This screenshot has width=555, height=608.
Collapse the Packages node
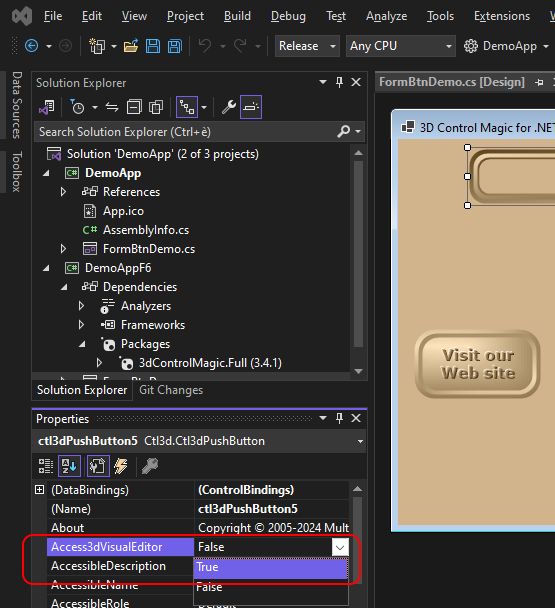click(x=82, y=344)
